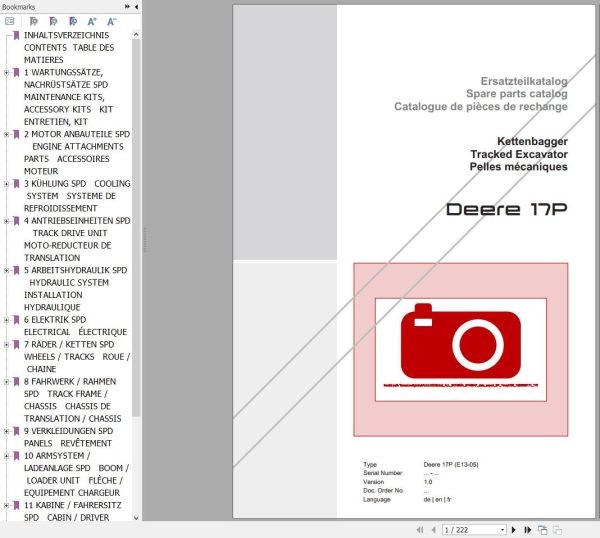Expand the 4 ANTRIEBSEINHEITEN bookmark
This screenshot has width=600, height=538.
click(x=6, y=221)
